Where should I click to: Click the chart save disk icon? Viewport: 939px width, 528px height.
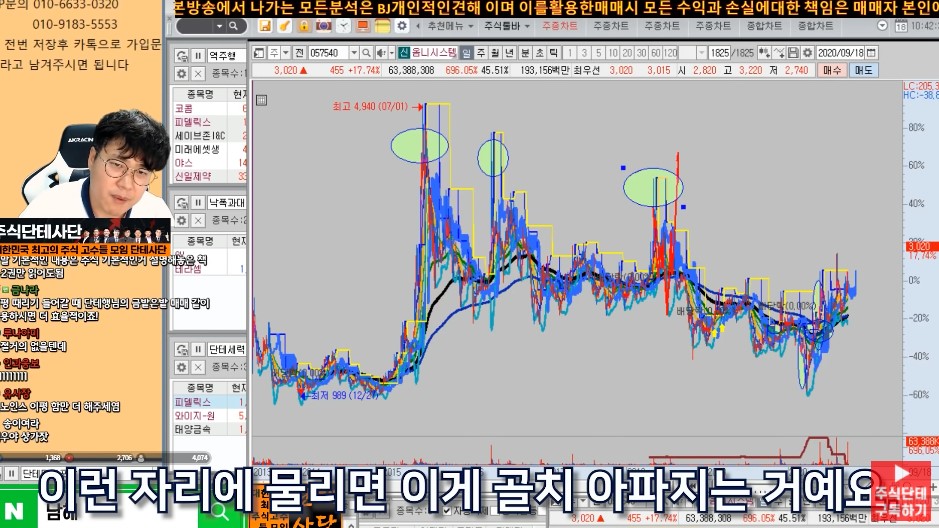tap(793, 53)
